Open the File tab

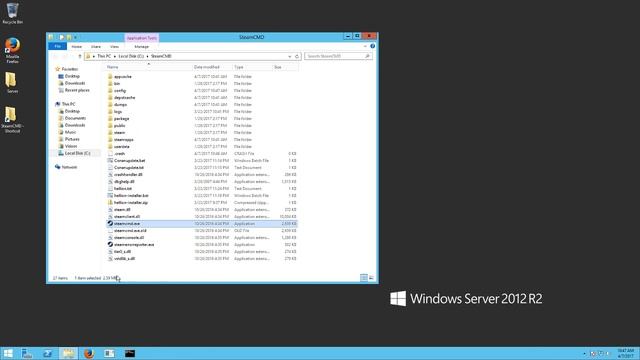coord(58,47)
